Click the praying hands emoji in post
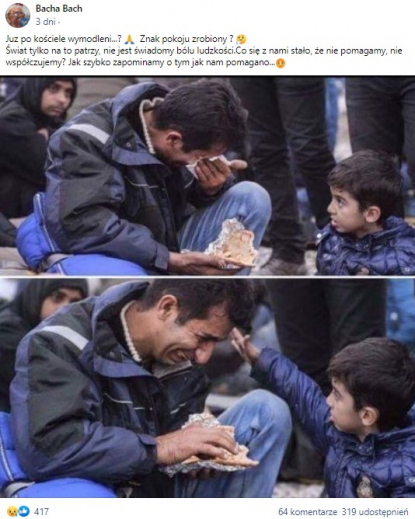 pos(129,39)
